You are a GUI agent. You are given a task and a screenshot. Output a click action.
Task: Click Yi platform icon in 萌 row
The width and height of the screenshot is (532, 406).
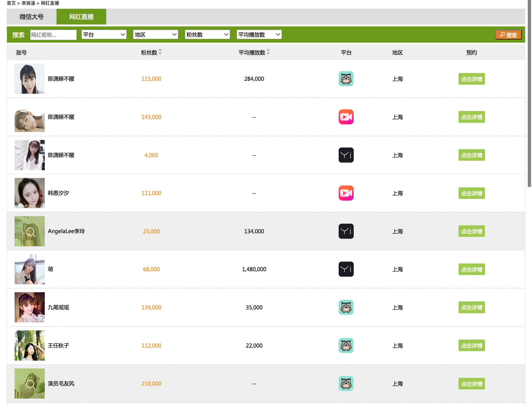(346, 269)
